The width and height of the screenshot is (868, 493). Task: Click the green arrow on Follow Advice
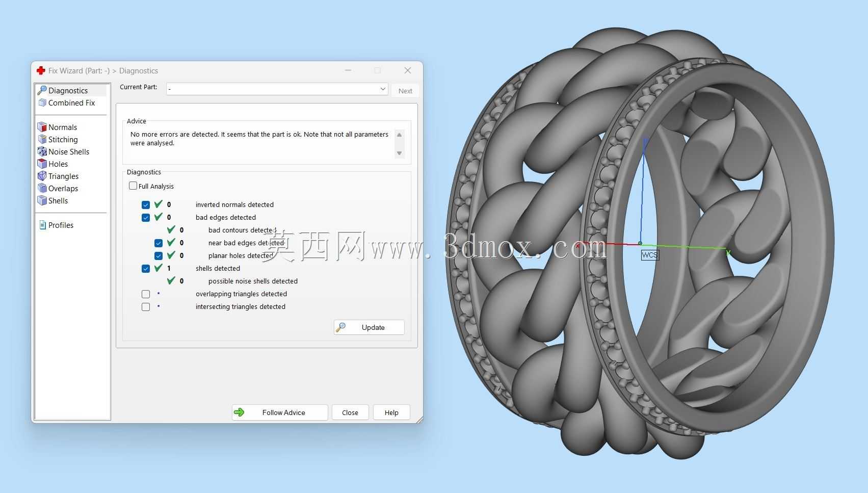(x=239, y=412)
